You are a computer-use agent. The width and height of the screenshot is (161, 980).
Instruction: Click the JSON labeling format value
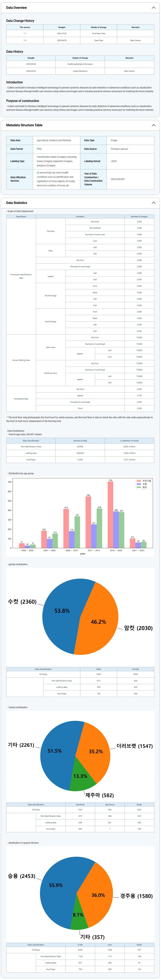[114, 161]
